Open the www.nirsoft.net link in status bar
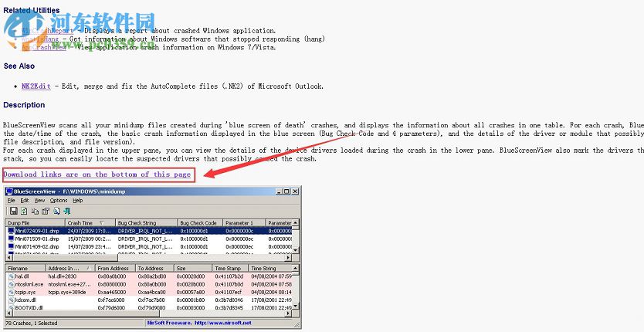 223,323
